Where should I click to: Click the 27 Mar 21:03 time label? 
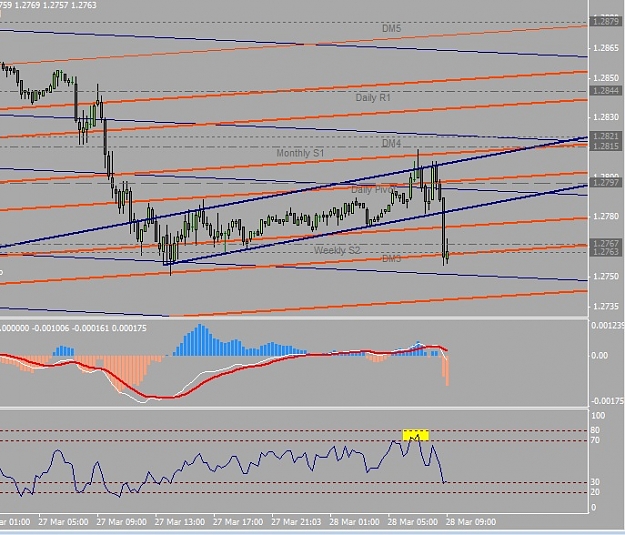click(x=297, y=522)
